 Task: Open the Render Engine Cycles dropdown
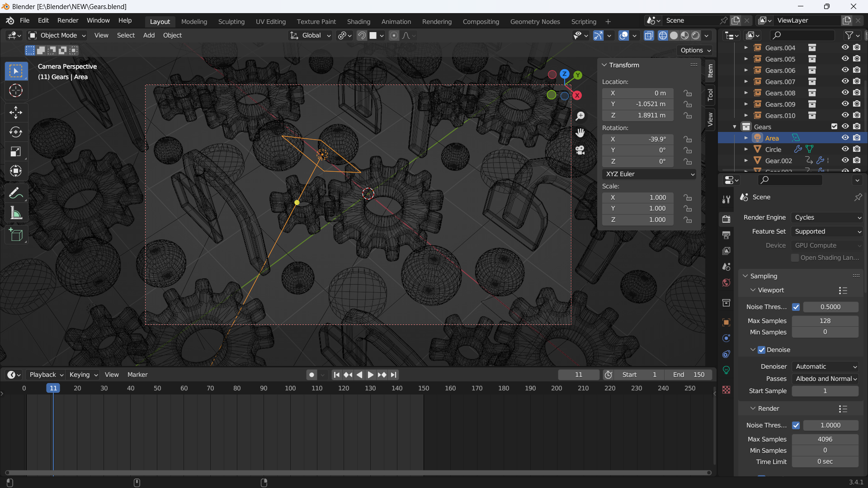pyautogui.click(x=827, y=217)
